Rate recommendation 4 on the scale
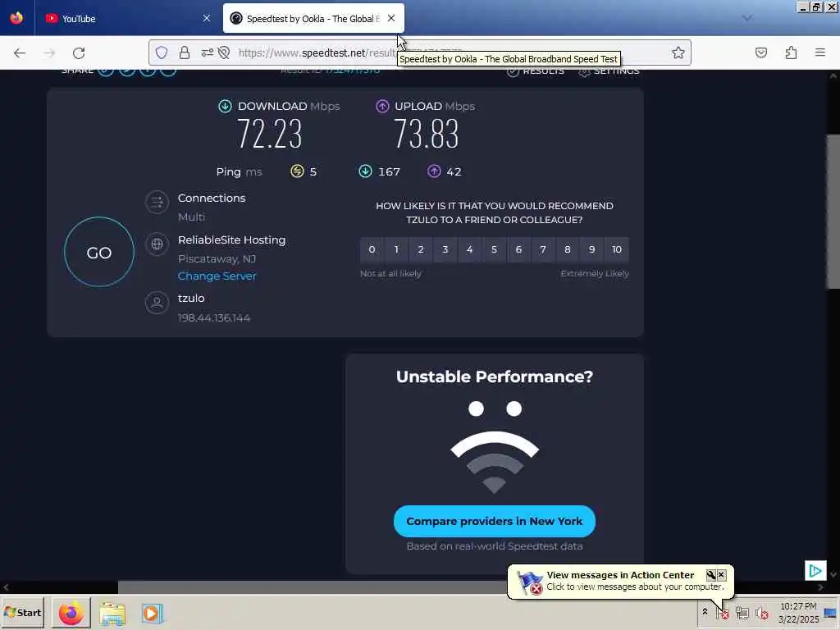840x630 pixels. pyautogui.click(x=470, y=249)
